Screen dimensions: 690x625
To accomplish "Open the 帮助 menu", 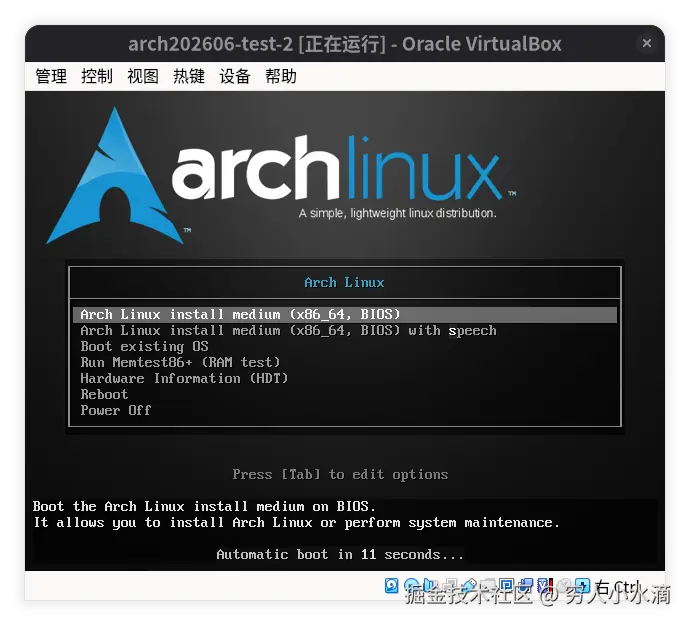I will (280, 76).
